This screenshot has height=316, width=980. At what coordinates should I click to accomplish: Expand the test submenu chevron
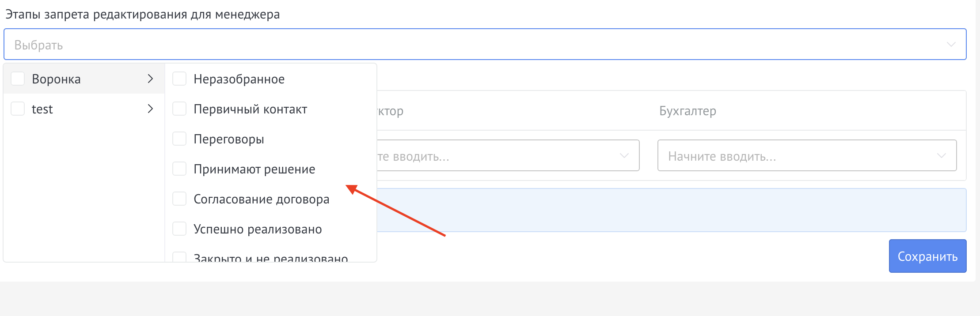coord(150,109)
